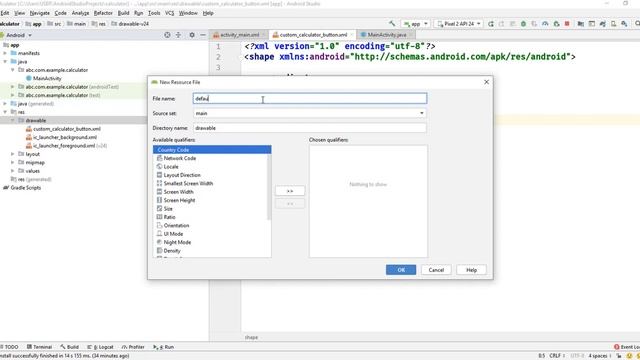Click Sync Project with Gradle Files icon
This screenshot has height=360, width=640.
click(603, 24)
